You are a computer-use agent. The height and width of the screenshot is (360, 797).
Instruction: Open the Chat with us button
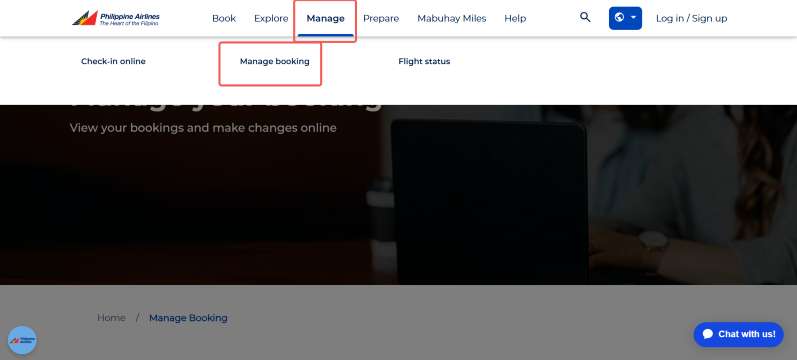(739, 334)
